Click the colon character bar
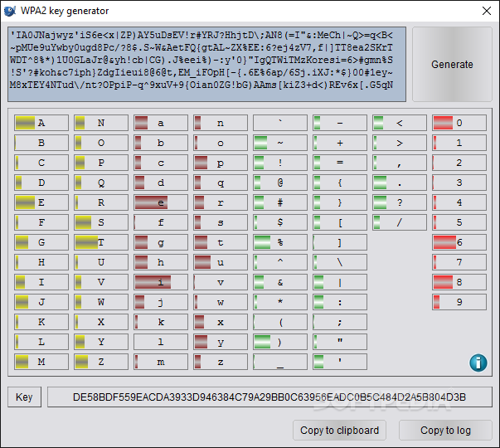The width and height of the screenshot is (500, 448). coord(340,302)
